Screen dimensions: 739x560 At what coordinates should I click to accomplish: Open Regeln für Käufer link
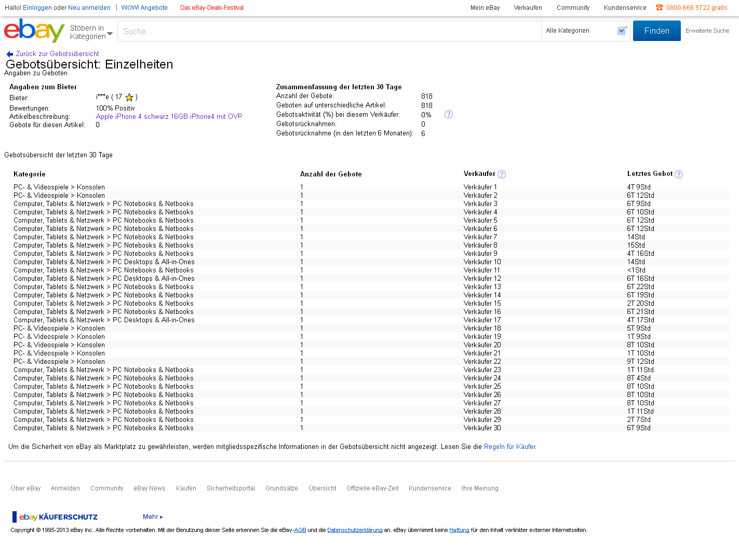(x=509, y=447)
